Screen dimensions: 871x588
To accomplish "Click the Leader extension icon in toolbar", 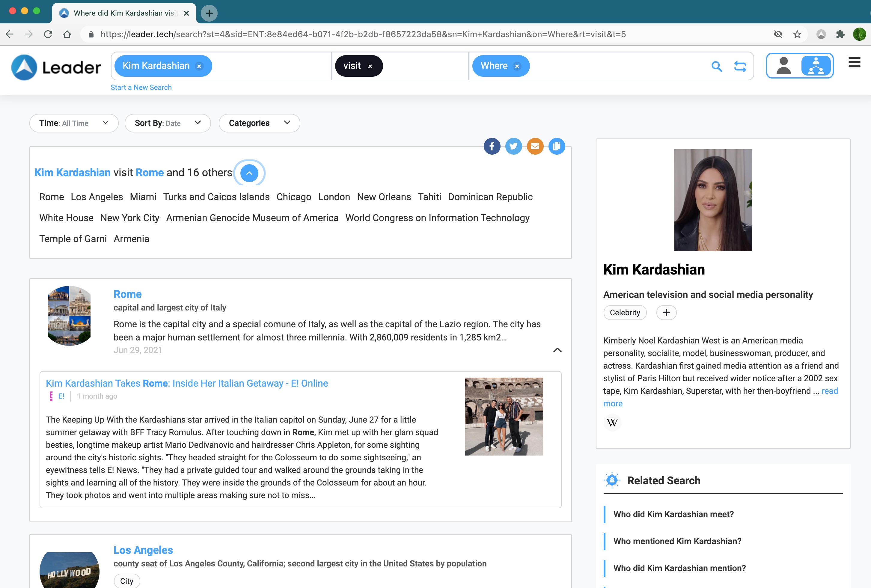I will pos(821,34).
